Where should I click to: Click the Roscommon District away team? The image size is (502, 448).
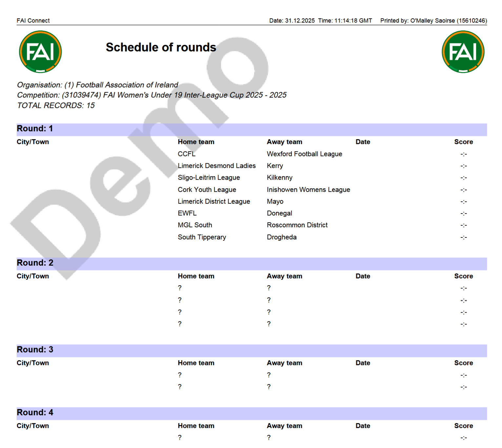297,225
